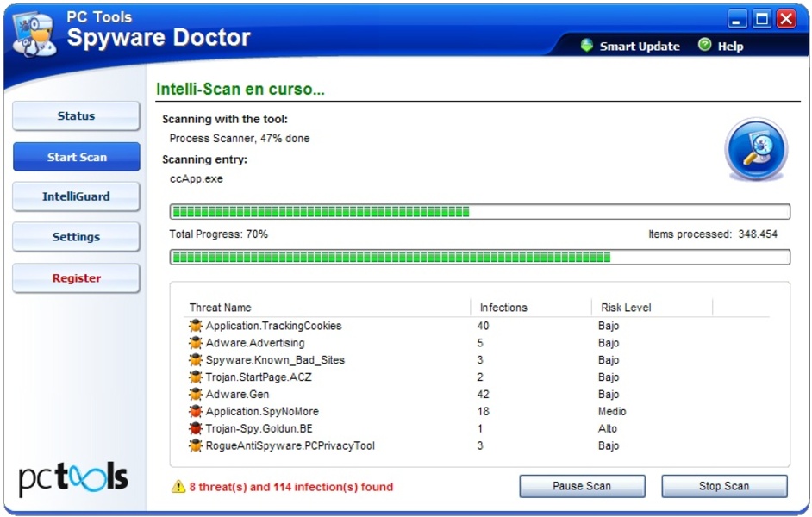Click the red bug icon beside Trojan-Spy.Goldun.BE

196,428
